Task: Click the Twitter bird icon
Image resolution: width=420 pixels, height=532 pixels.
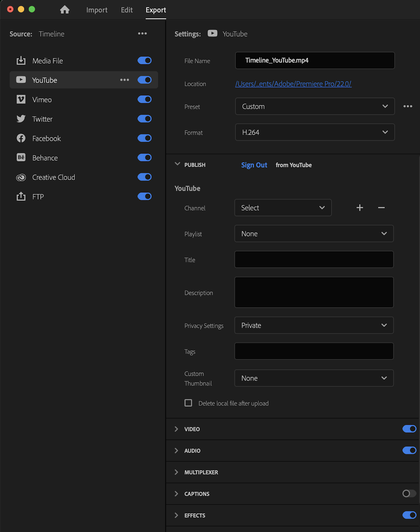Action: click(x=21, y=119)
